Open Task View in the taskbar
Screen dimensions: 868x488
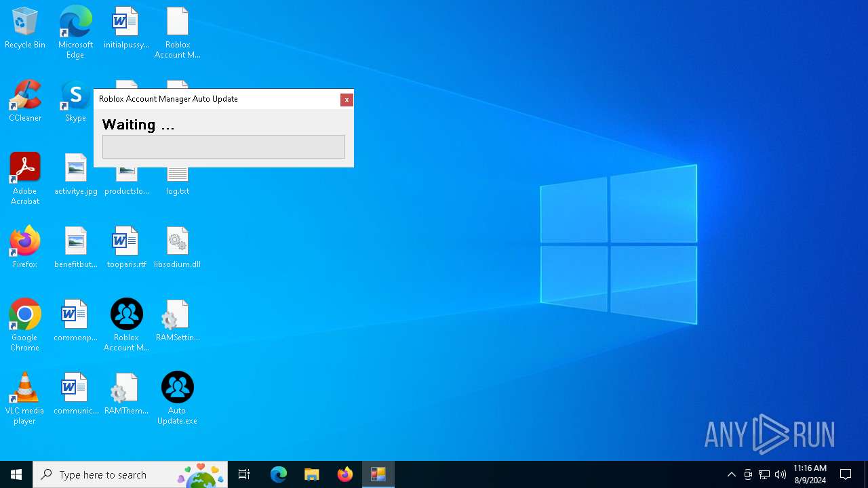(244, 474)
